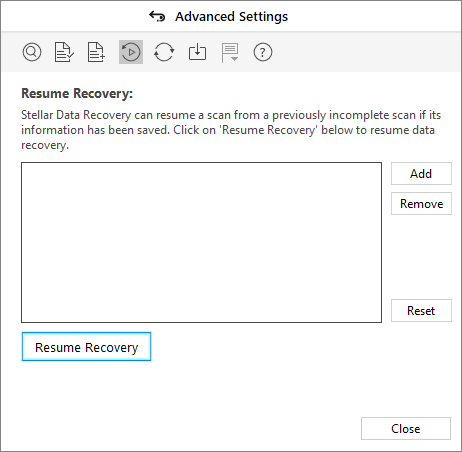
Task: Open the Update circular arrows icon
Action: [164, 52]
